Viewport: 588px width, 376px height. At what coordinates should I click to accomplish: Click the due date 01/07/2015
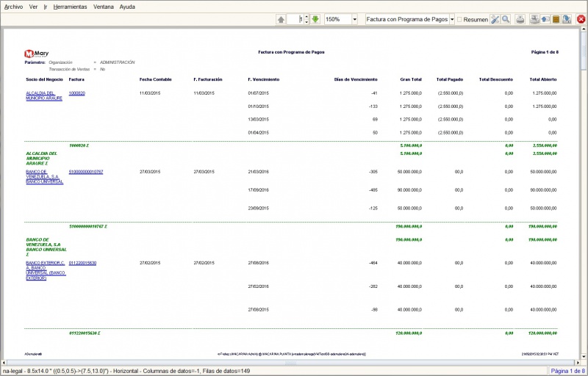click(x=259, y=93)
